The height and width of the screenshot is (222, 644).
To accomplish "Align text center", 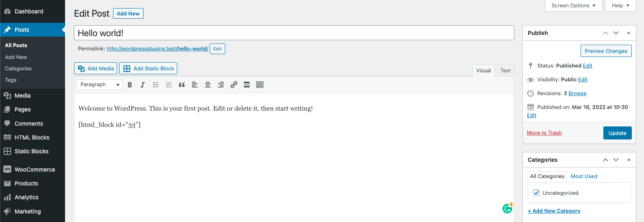I will pyautogui.click(x=208, y=85).
